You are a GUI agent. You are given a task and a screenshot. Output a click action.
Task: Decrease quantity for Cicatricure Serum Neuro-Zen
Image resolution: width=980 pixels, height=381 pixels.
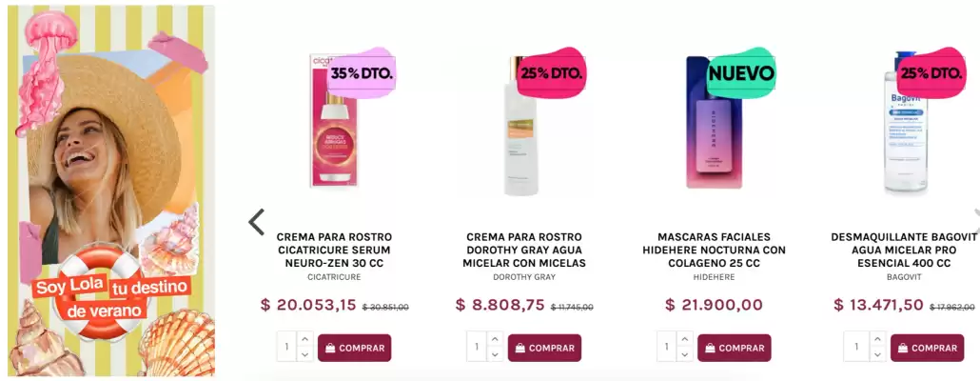[x=304, y=354]
